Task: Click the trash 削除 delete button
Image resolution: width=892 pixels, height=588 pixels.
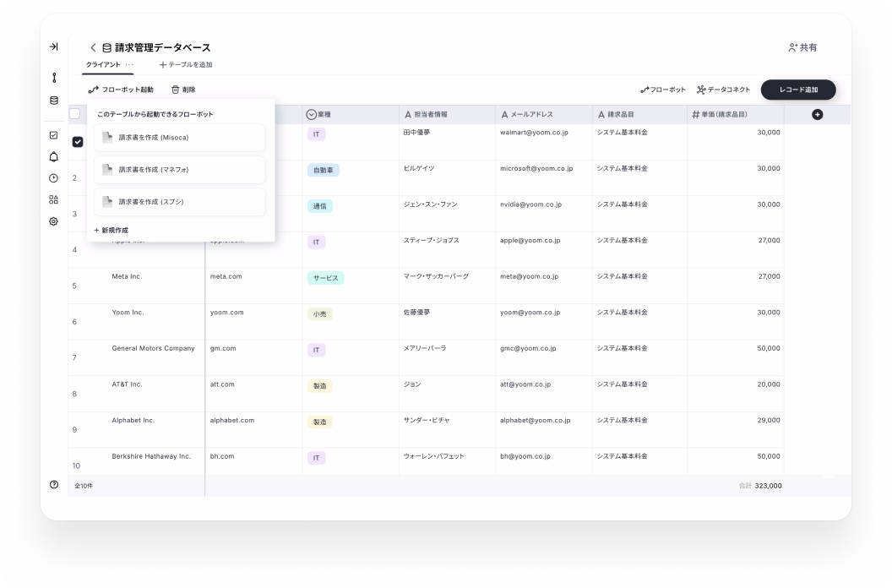Action: tap(182, 90)
